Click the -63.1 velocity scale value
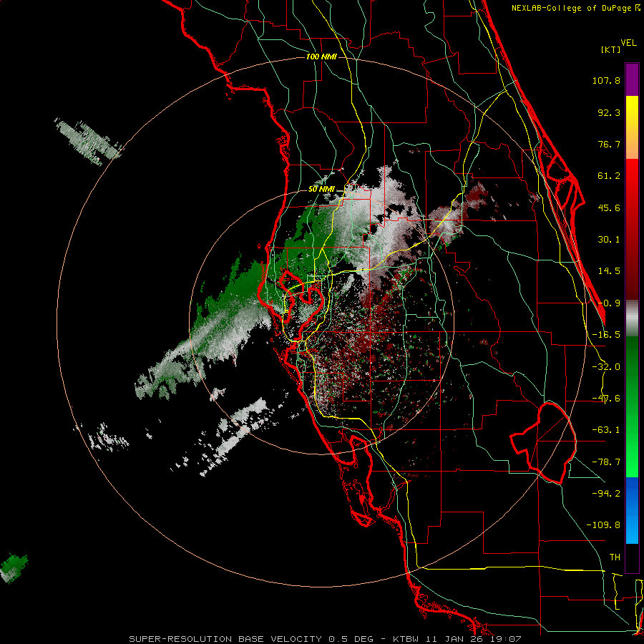The image size is (644, 644). point(606,430)
